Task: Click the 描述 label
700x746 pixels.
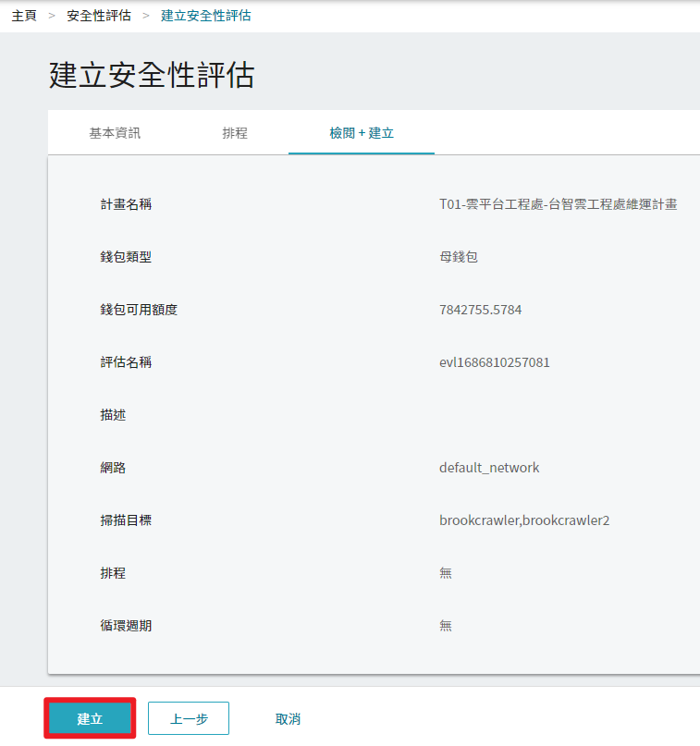Action: [113, 415]
